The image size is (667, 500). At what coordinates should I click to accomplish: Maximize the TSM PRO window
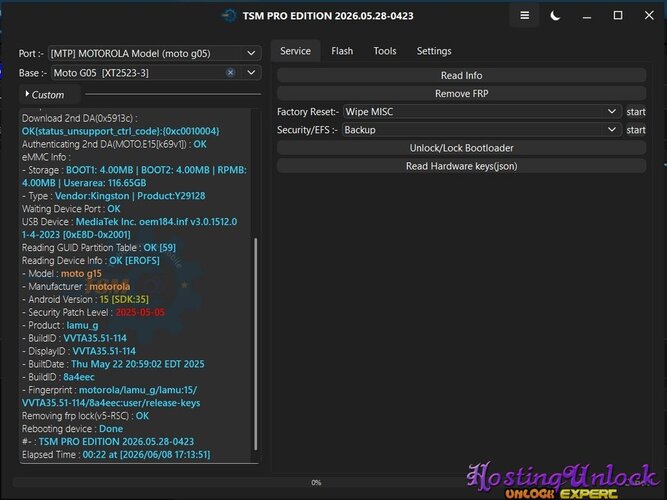618,16
